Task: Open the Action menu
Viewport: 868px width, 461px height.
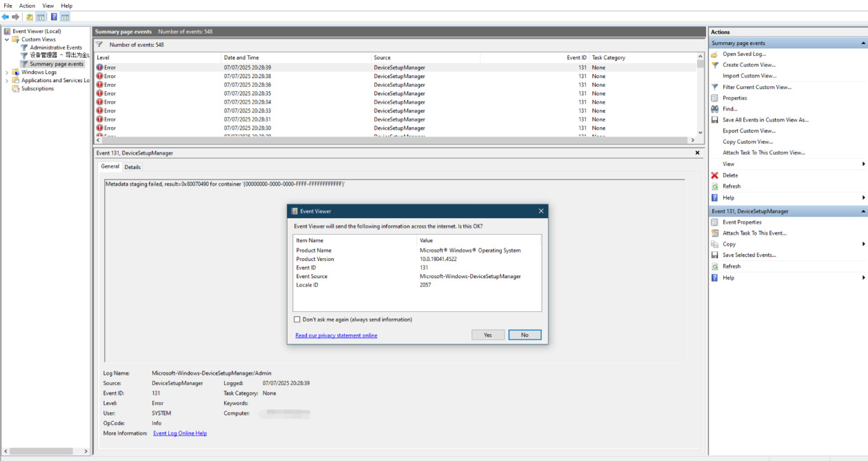Action: click(x=27, y=6)
